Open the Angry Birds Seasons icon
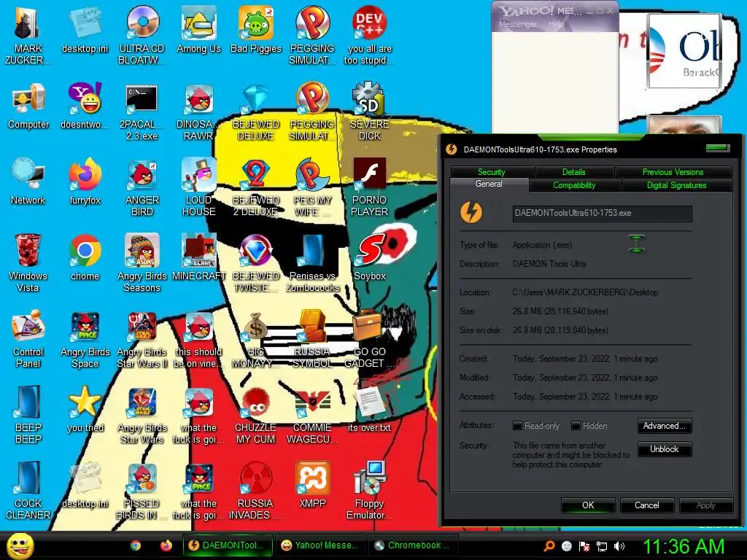Viewport: 747px width, 560px height. (142, 262)
